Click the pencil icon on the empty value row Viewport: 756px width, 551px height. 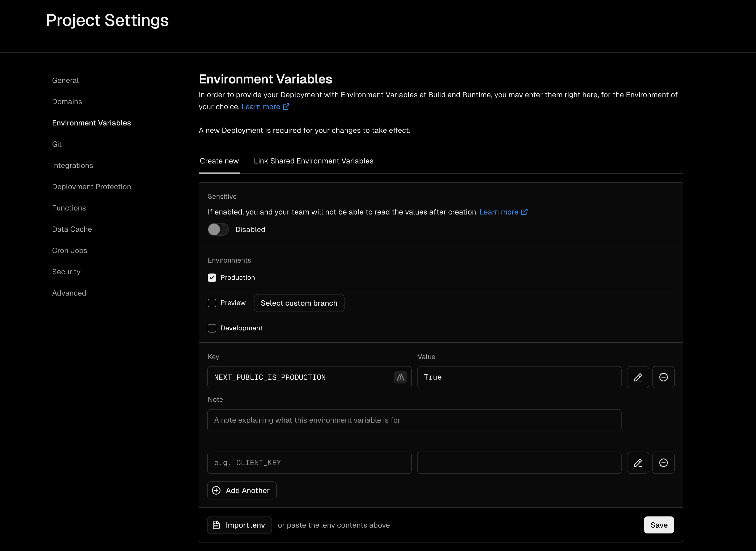coord(638,462)
